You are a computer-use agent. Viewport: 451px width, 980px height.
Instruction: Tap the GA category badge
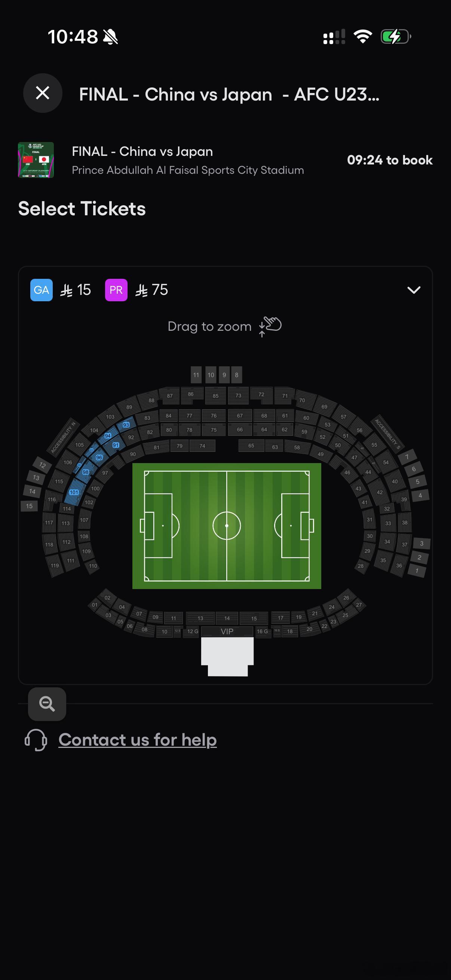click(x=42, y=290)
